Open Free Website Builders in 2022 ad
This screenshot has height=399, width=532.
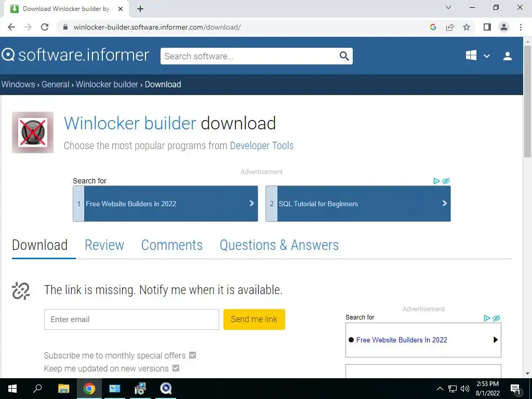tap(165, 204)
